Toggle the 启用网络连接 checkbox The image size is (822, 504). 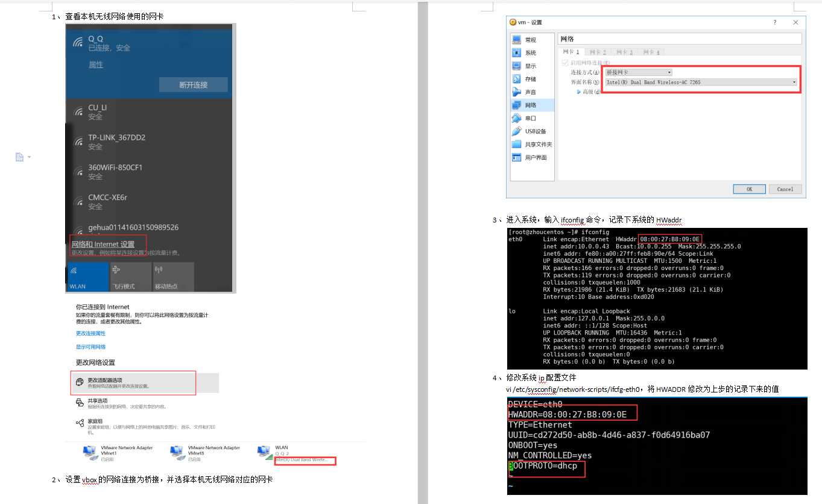[565, 62]
